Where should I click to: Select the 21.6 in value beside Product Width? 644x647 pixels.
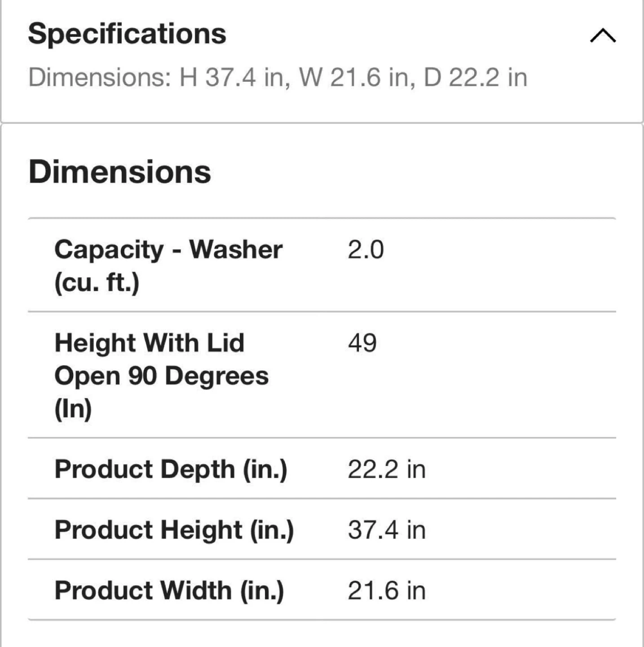pos(386,590)
